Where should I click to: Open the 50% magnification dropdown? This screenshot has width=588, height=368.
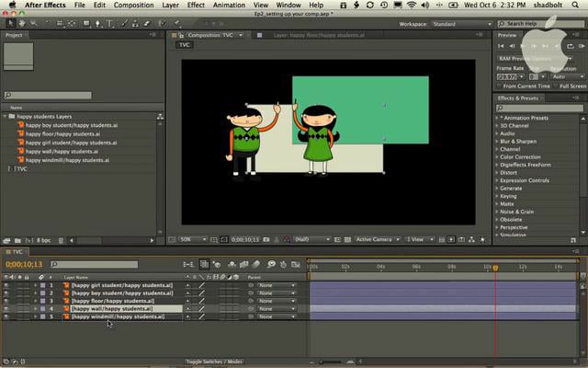tap(193, 239)
